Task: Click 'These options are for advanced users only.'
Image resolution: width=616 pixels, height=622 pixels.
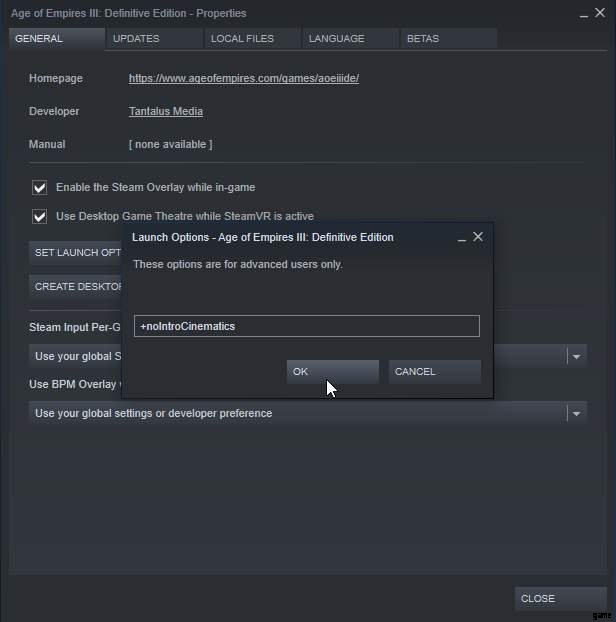Action: tap(238, 264)
